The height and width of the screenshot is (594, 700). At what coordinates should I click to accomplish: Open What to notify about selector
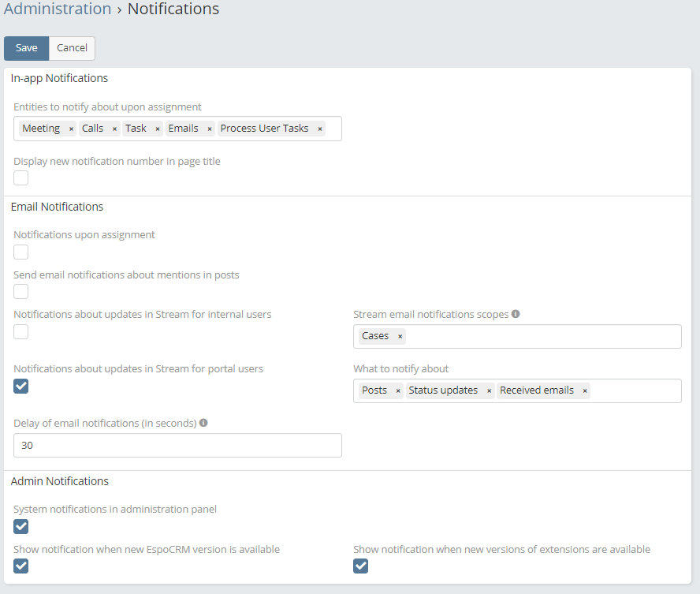634,390
